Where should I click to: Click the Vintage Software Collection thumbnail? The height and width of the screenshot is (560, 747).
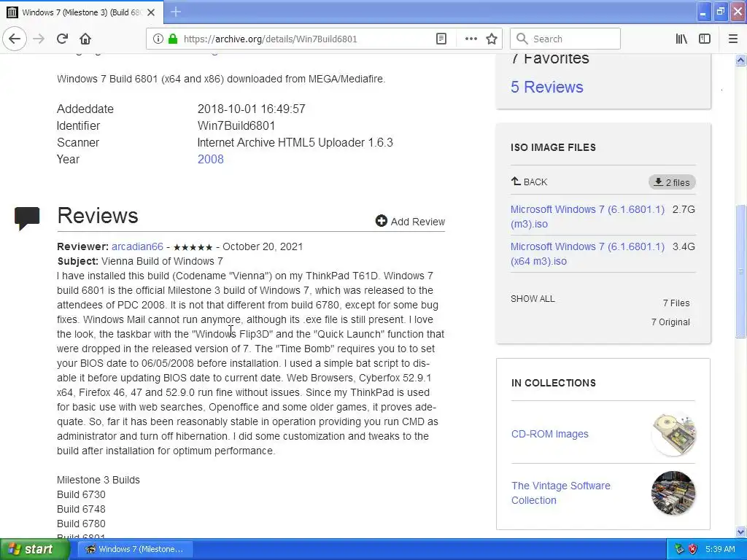[673, 493]
